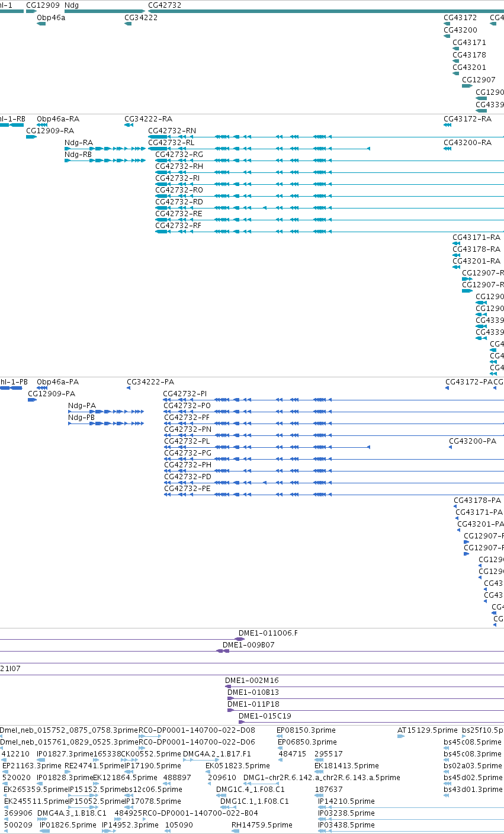The width and height of the screenshot is (504, 834).
Task: Click the Obp46a gene label
Action: point(51,18)
